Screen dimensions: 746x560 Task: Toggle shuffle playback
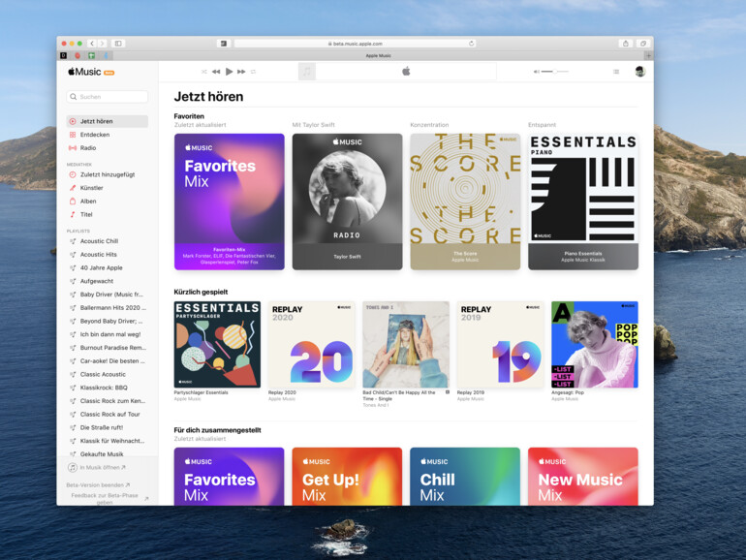point(204,72)
